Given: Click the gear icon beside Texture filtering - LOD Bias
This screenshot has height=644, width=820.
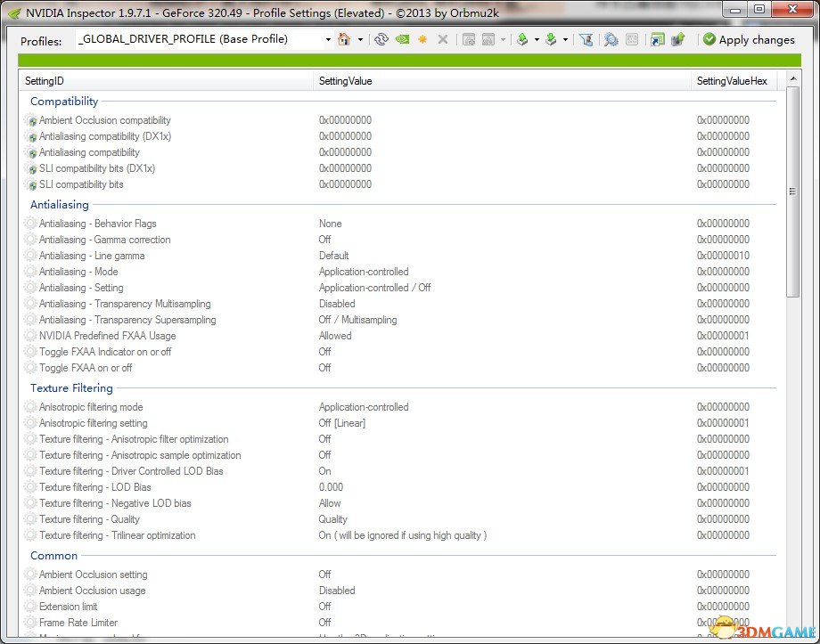Looking at the screenshot, I should [x=31, y=486].
